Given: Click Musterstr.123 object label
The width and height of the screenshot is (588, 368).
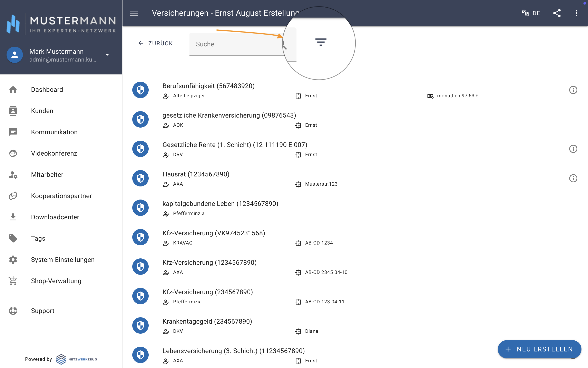Looking at the screenshot, I should pos(321,184).
